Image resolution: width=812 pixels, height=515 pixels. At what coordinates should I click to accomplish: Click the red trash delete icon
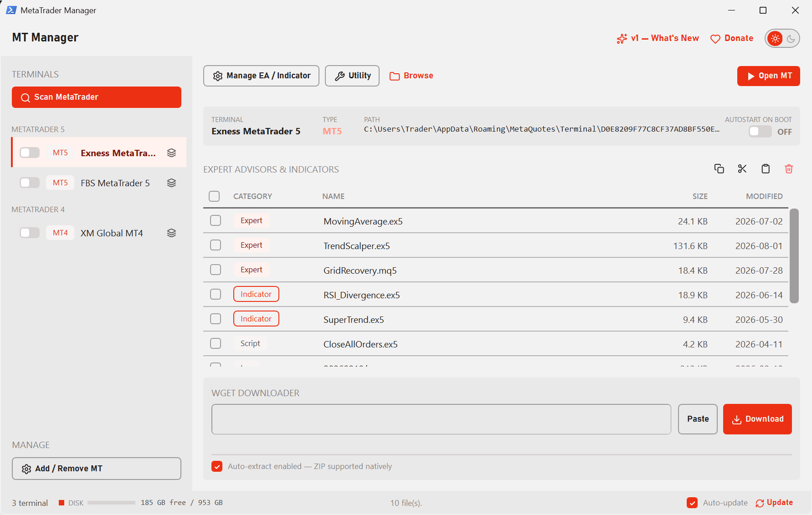point(789,169)
